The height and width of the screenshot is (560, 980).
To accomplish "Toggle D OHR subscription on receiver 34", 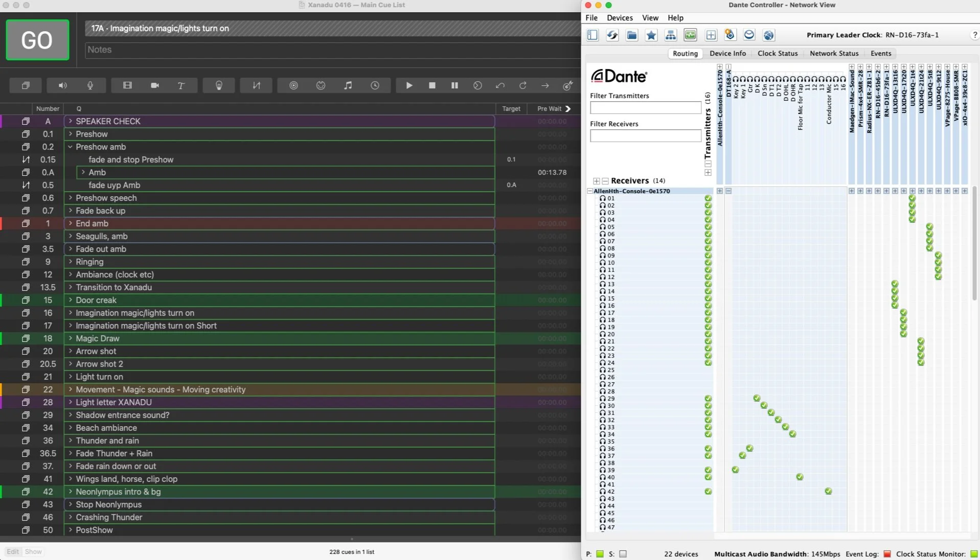I will click(x=792, y=434).
